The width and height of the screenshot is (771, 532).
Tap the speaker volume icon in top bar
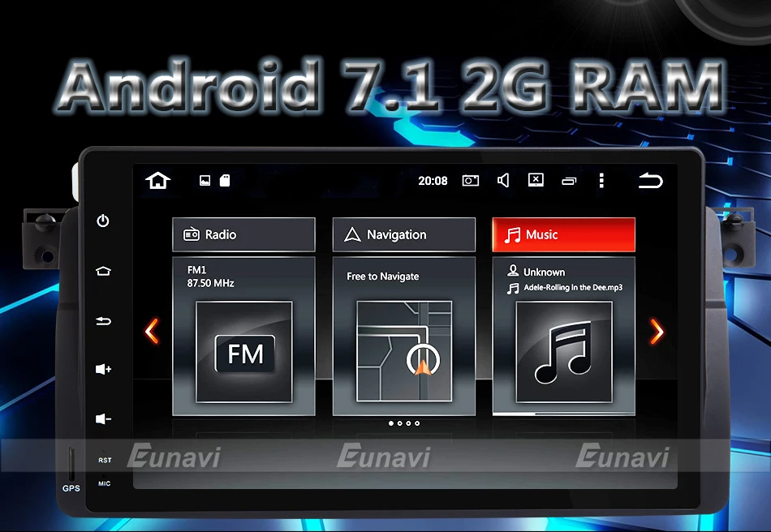[503, 180]
